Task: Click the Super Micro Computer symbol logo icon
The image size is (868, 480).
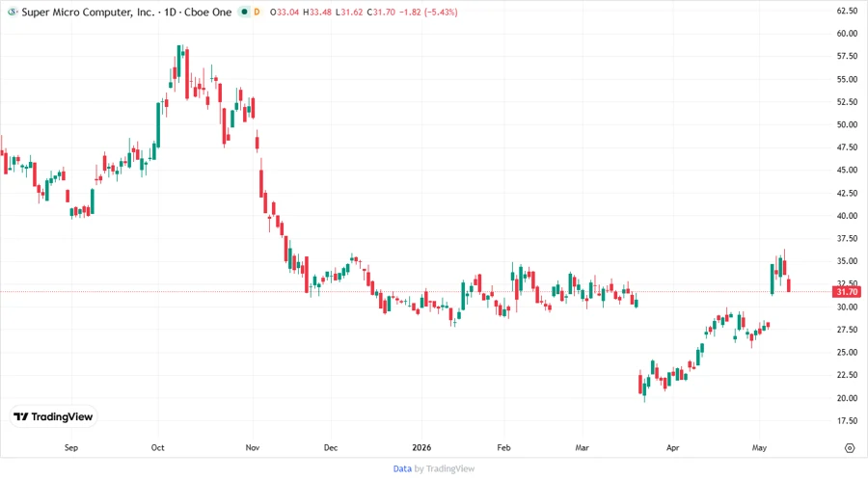Action: tap(13, 12)
